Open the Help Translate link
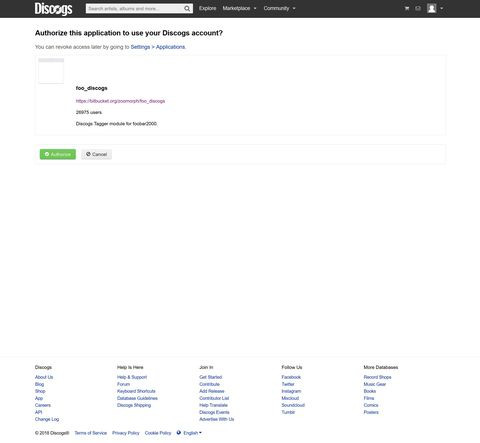The height and width of the screenshot is (443, 480). (x=213, y=405)
